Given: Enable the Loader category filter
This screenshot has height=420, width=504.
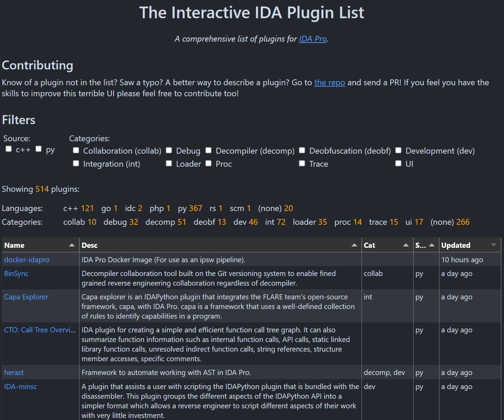Looking at the screenshot, I should (x=169, y=163).
